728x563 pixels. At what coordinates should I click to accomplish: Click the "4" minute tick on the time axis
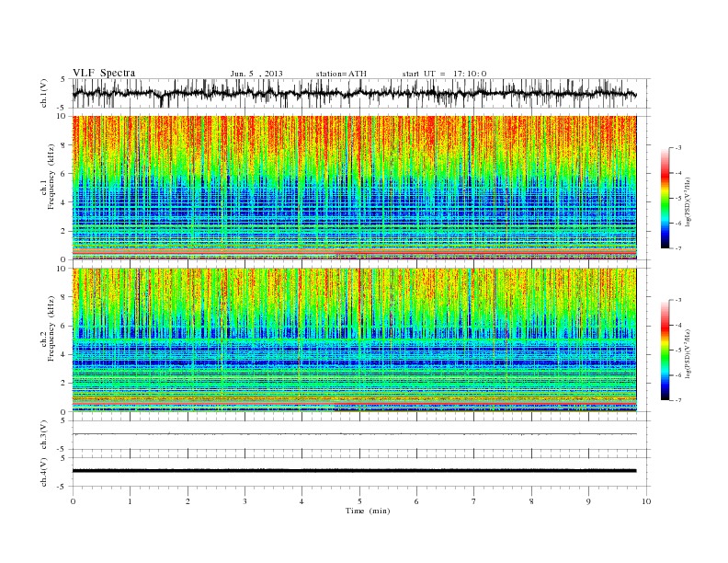pos(301,501)
